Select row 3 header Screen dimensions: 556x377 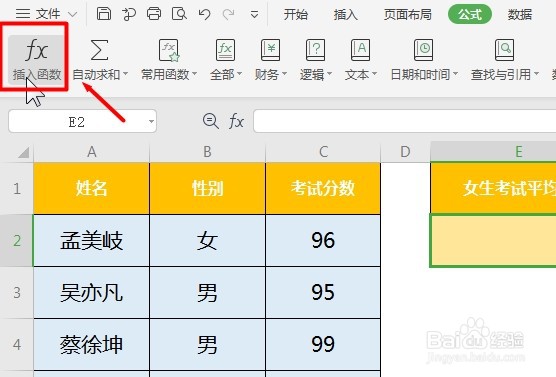click(x=17, y=293)
